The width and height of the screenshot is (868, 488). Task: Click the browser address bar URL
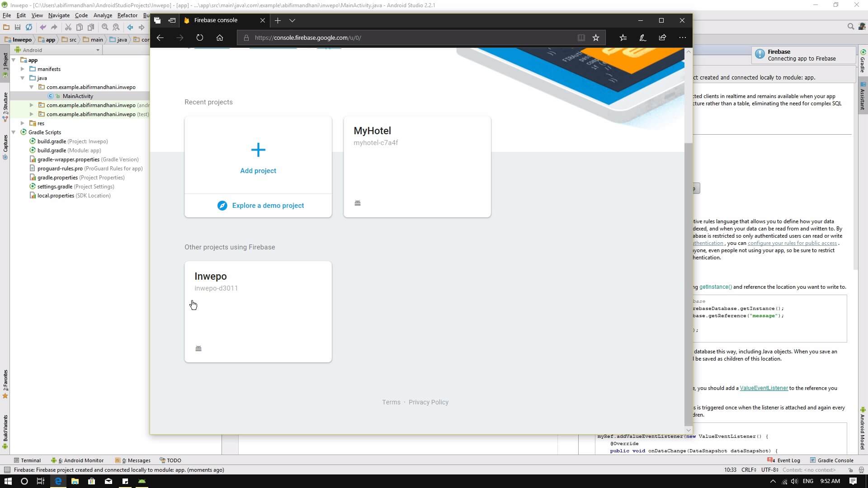coord(307,38)
